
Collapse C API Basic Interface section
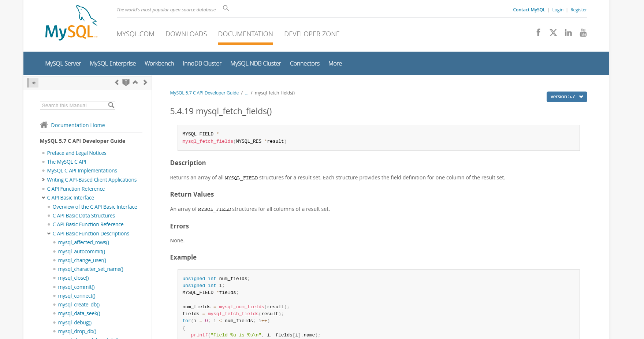point(43,198)
